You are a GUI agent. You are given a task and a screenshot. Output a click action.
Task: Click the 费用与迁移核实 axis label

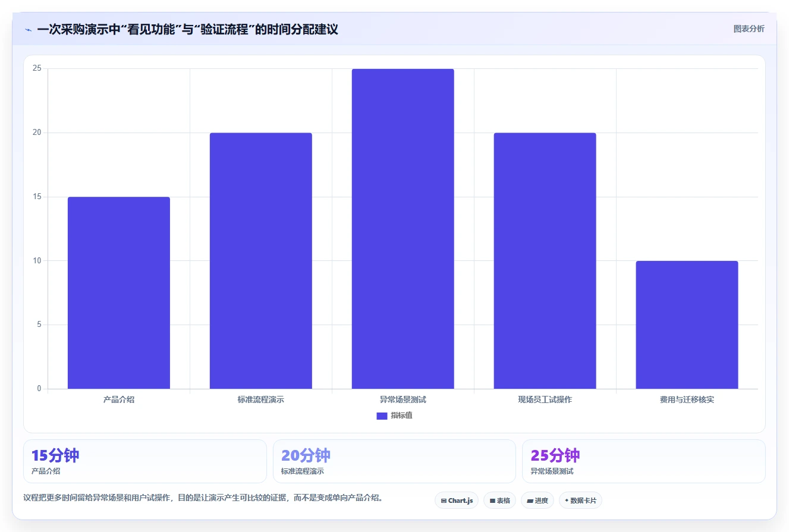[687, 400]
